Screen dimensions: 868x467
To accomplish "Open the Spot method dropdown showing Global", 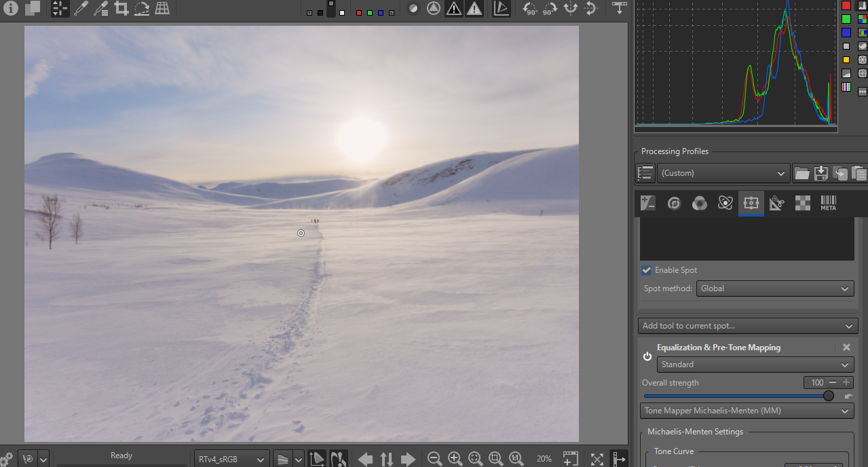I will click(x=775, y=288).
